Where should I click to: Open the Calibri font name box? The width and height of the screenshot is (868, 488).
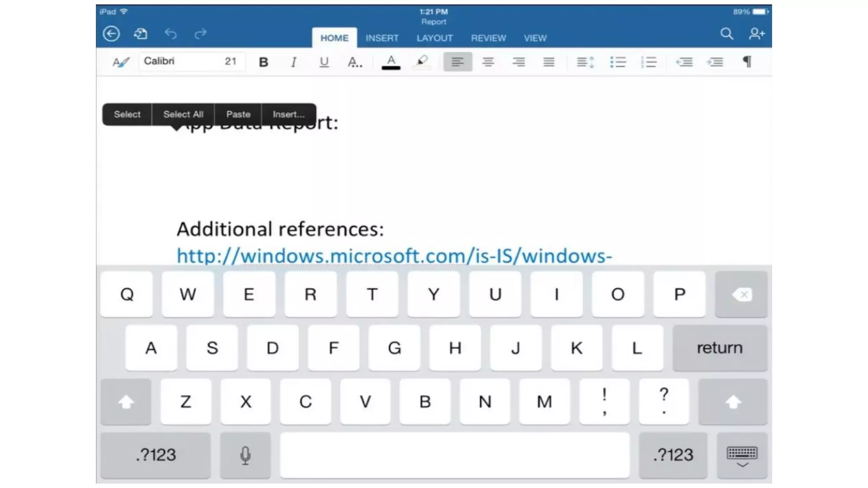click(178, 61)
